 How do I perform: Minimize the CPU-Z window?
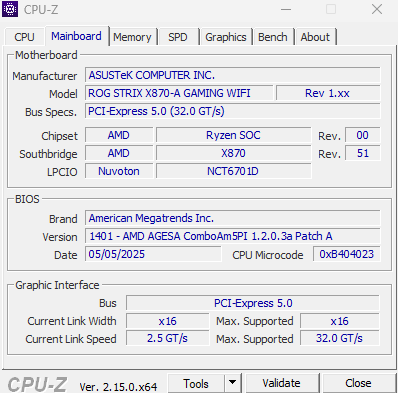[286, 9]
